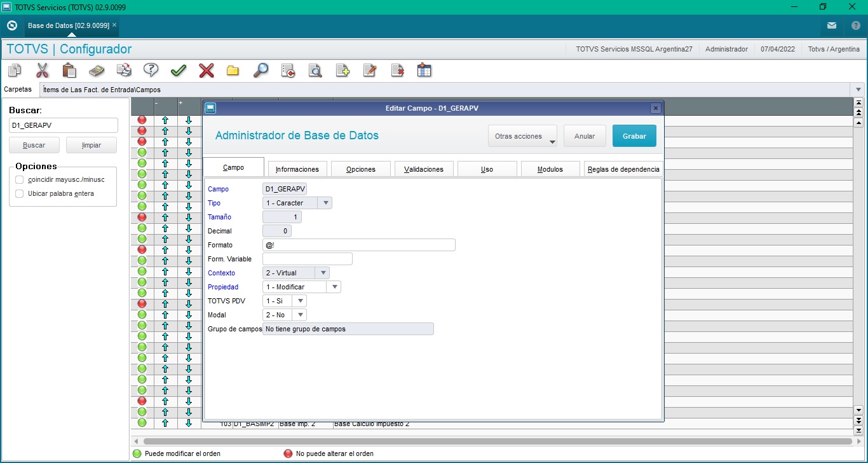
Task: Click the Grupo de campos field
Action: point(348,329)
